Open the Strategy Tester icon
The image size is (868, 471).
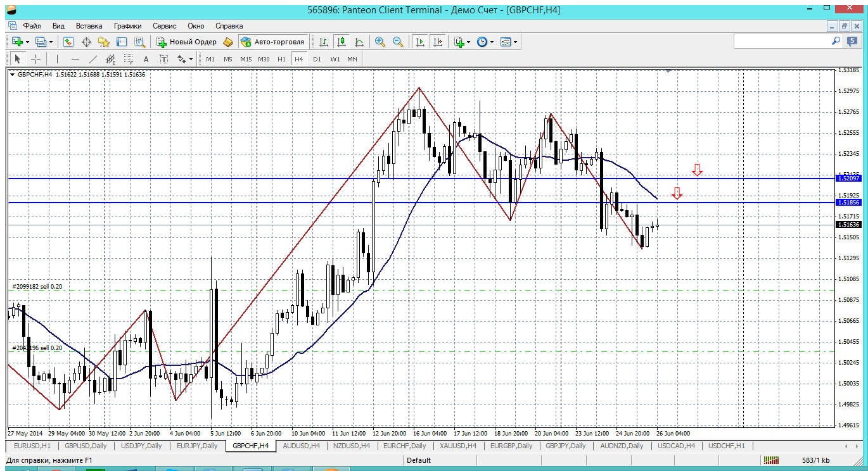[139, 42]
